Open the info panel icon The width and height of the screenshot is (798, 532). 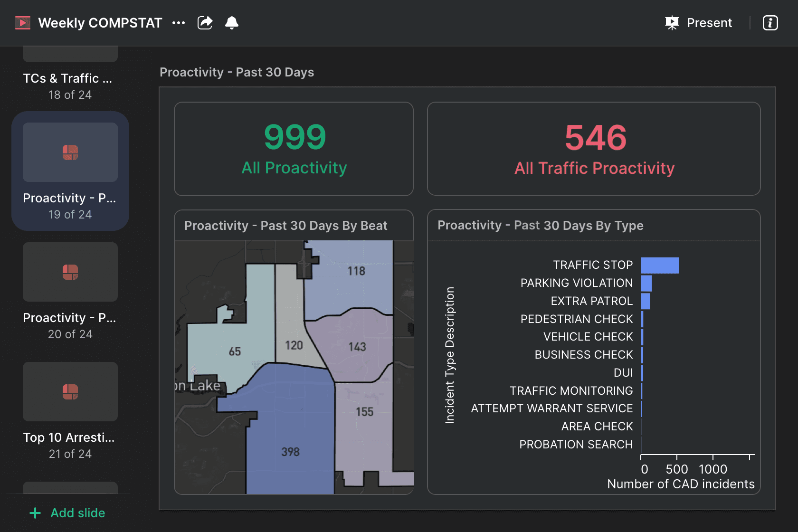(770, 23)
